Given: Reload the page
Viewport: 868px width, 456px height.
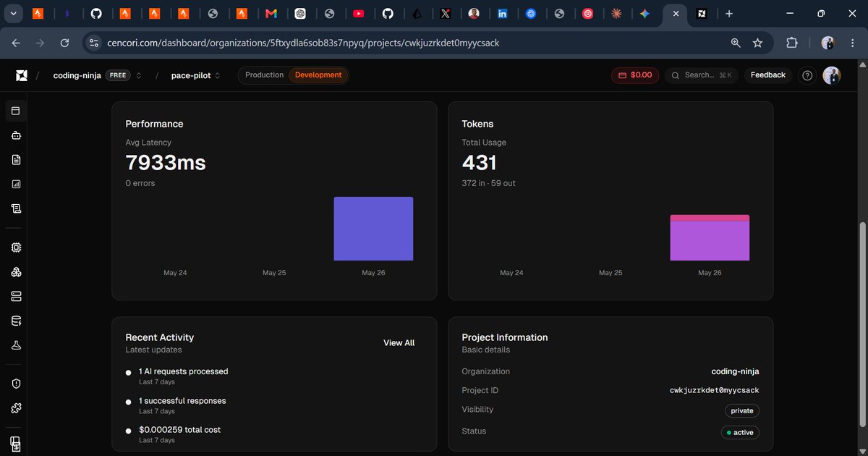Looking at the screenshot, I should 64,43.
